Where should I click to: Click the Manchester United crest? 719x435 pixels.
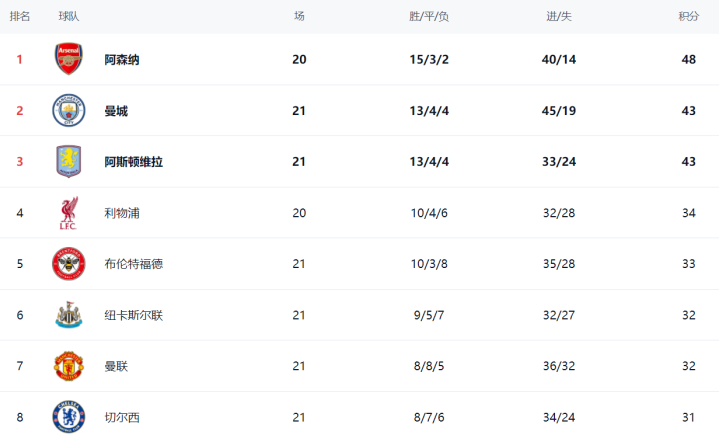tap(68, 366)
